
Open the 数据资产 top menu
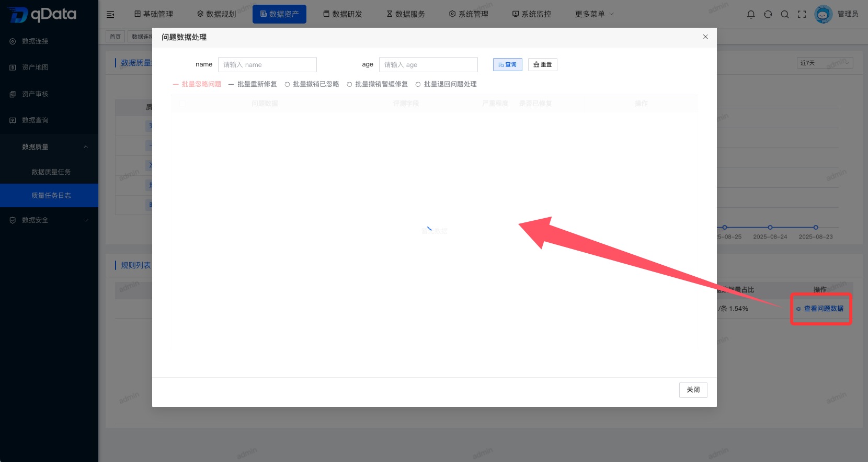coord(279,14)
